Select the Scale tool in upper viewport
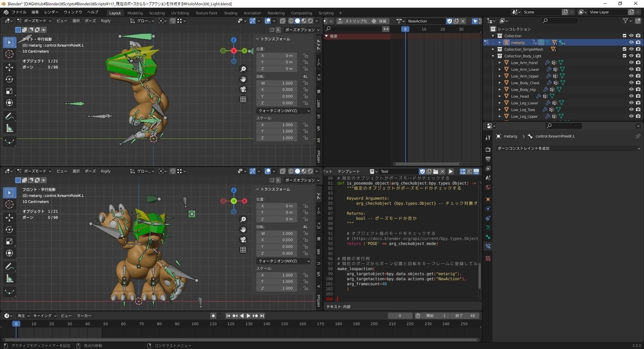The image size is (644, 349). click(x=10, y=91)
